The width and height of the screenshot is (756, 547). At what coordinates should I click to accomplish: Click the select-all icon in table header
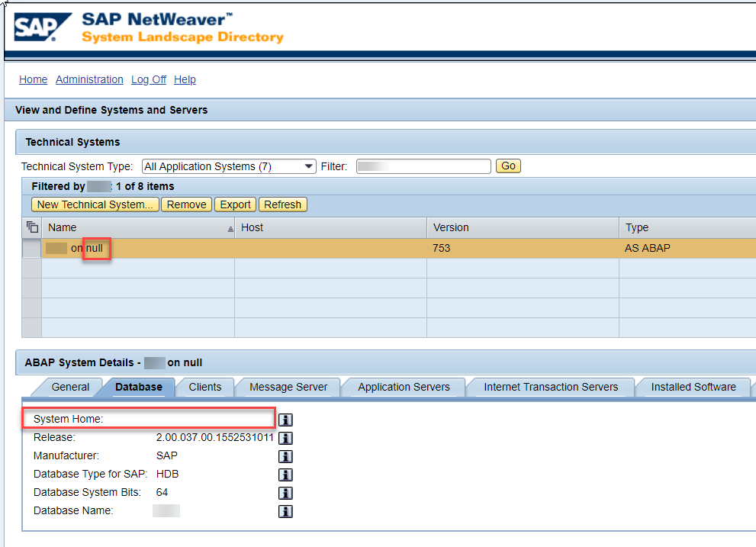point(32,227)
